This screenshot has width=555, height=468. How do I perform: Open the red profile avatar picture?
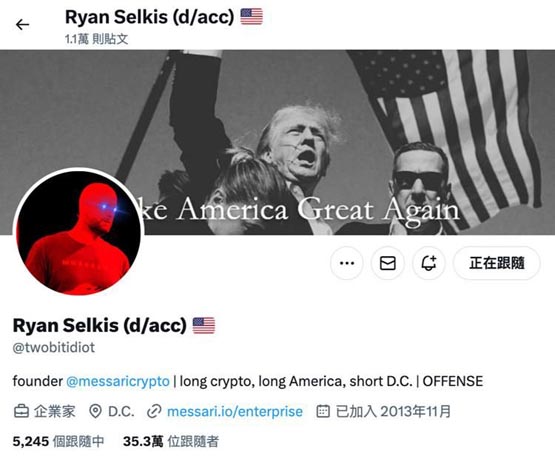pos(79,233)
